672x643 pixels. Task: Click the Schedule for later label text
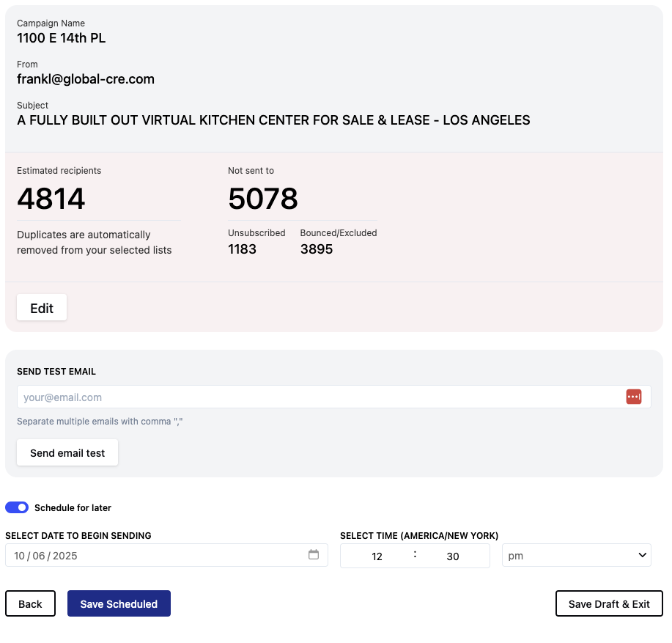pos(73,508)
